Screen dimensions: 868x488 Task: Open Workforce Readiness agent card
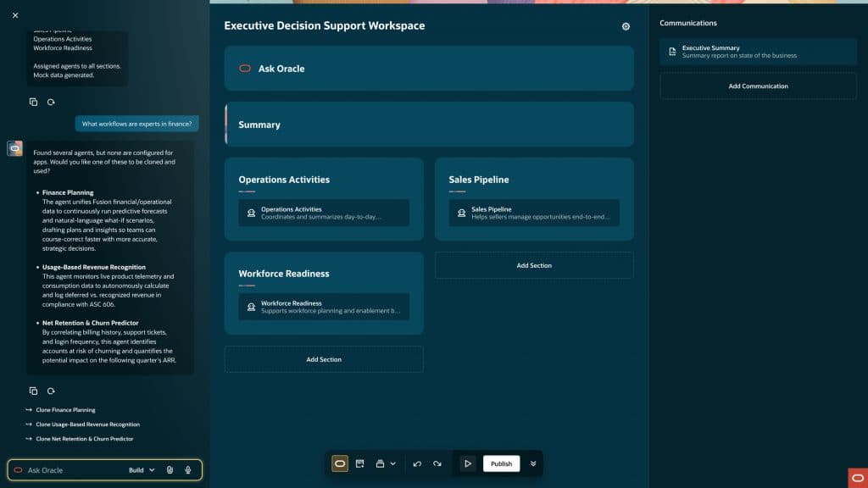(324, 307)
